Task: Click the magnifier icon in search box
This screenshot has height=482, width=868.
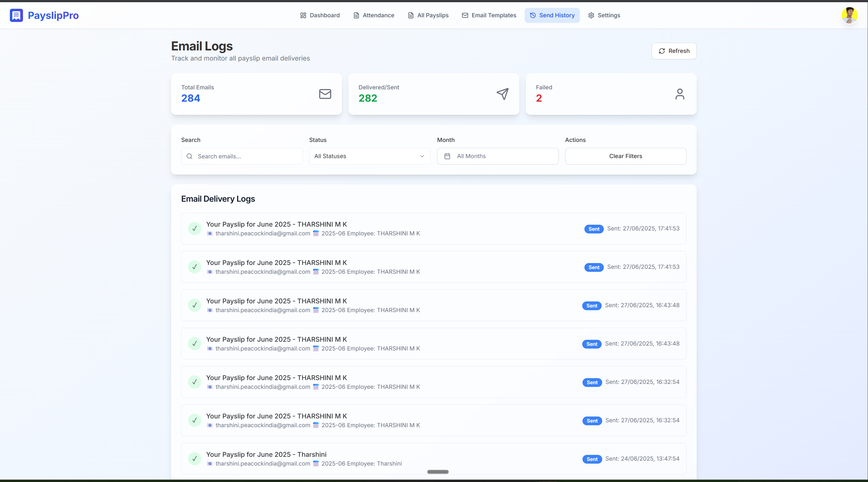Action: pos(189,156)
